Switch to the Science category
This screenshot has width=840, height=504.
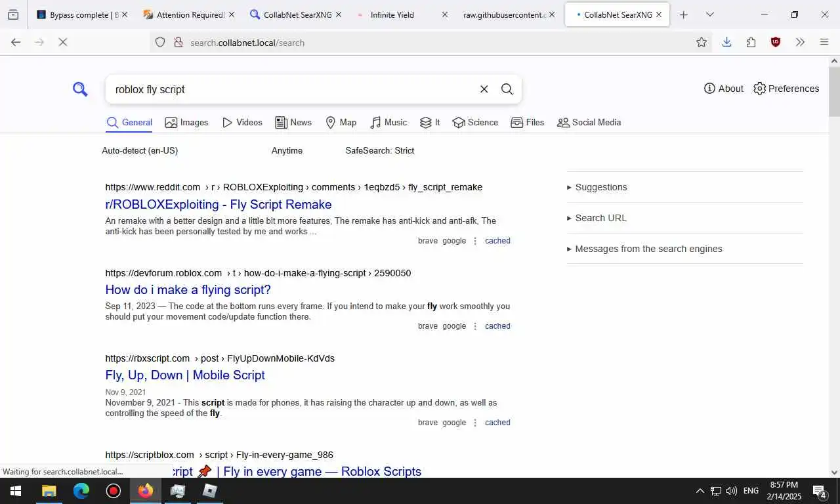click(475, 123)
